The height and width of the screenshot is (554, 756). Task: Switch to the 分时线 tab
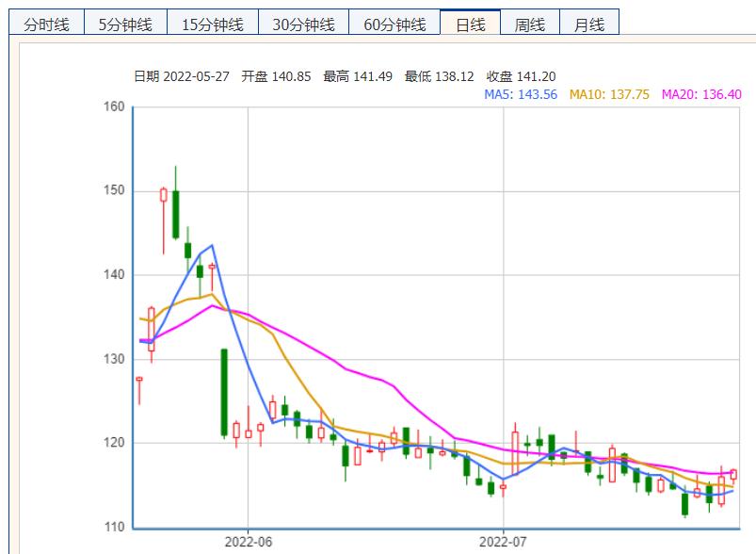click(46, 24)
